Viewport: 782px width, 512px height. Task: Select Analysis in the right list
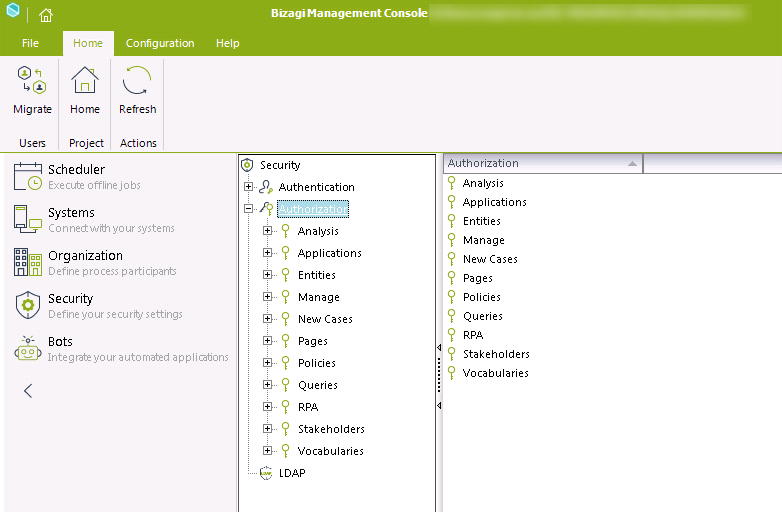click(483, 183)
